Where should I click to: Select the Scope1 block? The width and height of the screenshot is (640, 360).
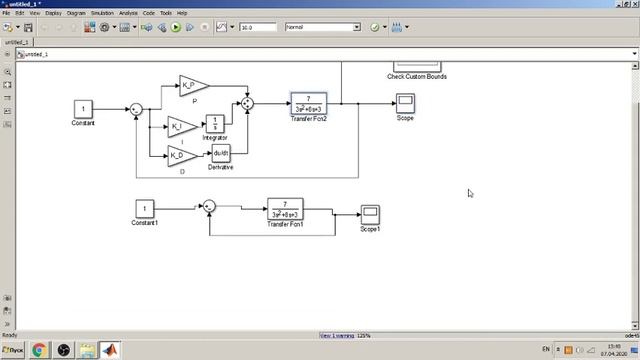tap(370, 215)
